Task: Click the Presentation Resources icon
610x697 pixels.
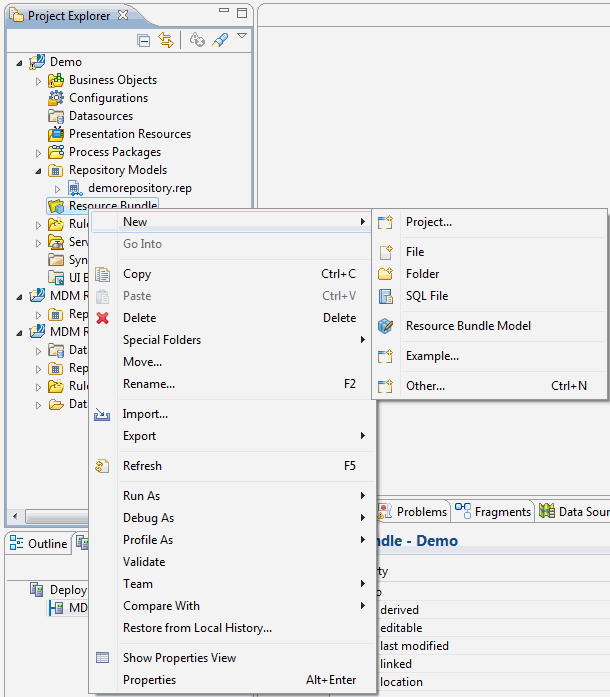Action: [x=56, y=134]
